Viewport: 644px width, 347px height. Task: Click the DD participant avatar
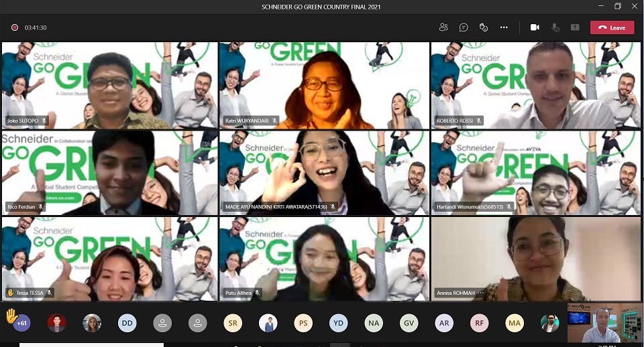click(x=127, y=323)
